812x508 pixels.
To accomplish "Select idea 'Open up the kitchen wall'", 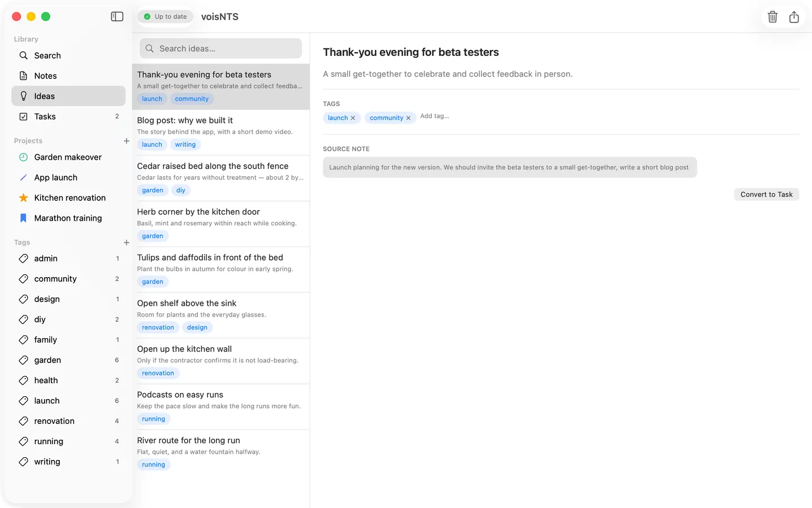I will [221, 361].
